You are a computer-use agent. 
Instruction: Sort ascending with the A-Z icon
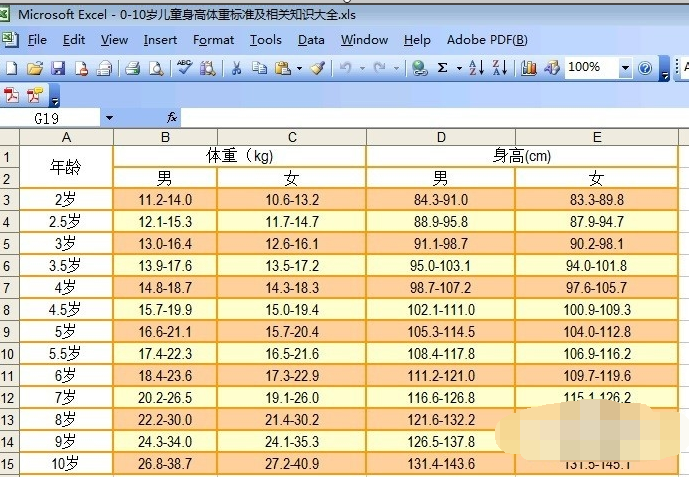coord(476,68)
